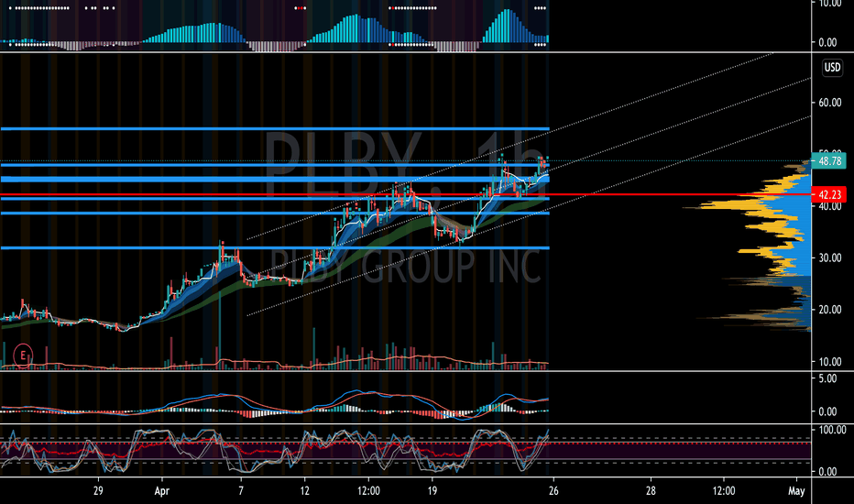The height and width of the screenshot is (504, 854).
Task: Click the red 42.23 price label
Action: pyautogui.click(x=828, y=194)
